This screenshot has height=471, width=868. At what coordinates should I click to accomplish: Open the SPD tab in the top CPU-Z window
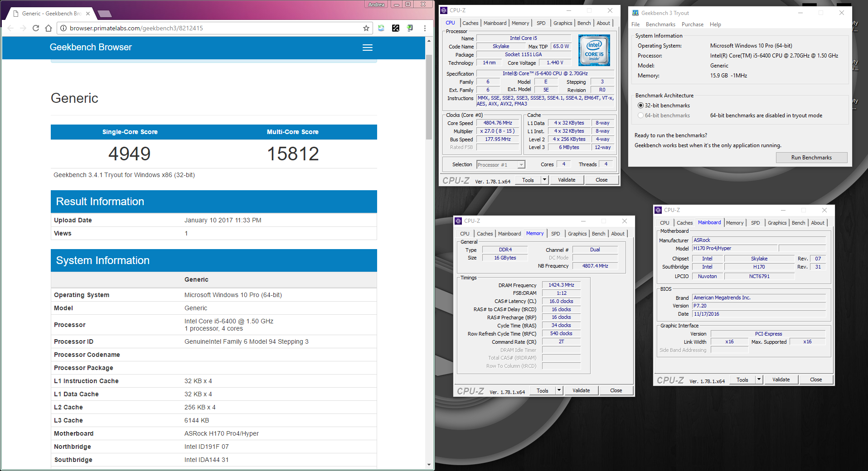tap(541, 23)
